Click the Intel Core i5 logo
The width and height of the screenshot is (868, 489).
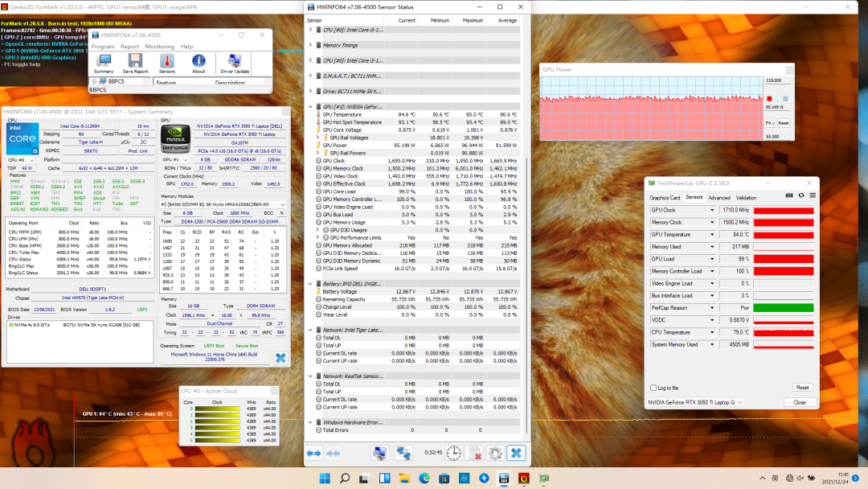[23, 138]
